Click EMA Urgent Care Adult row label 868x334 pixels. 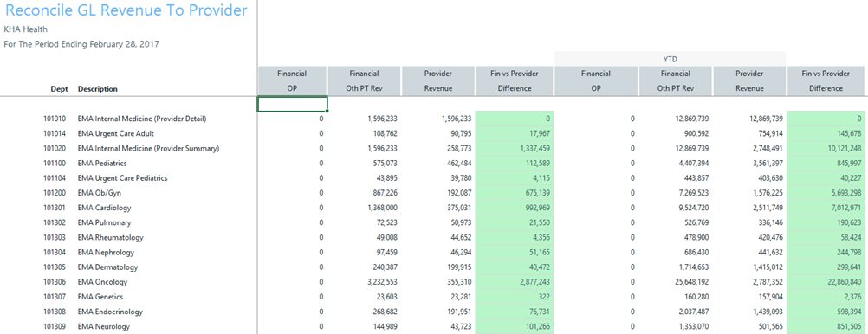click(116, 133)
